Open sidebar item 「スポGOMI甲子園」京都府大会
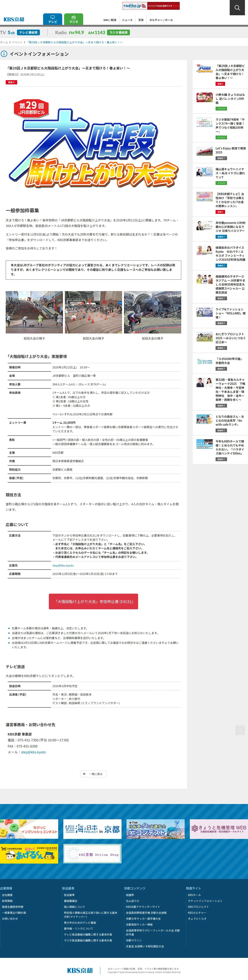The height and width of the screenshot is (980, 248). click(229, 361)
